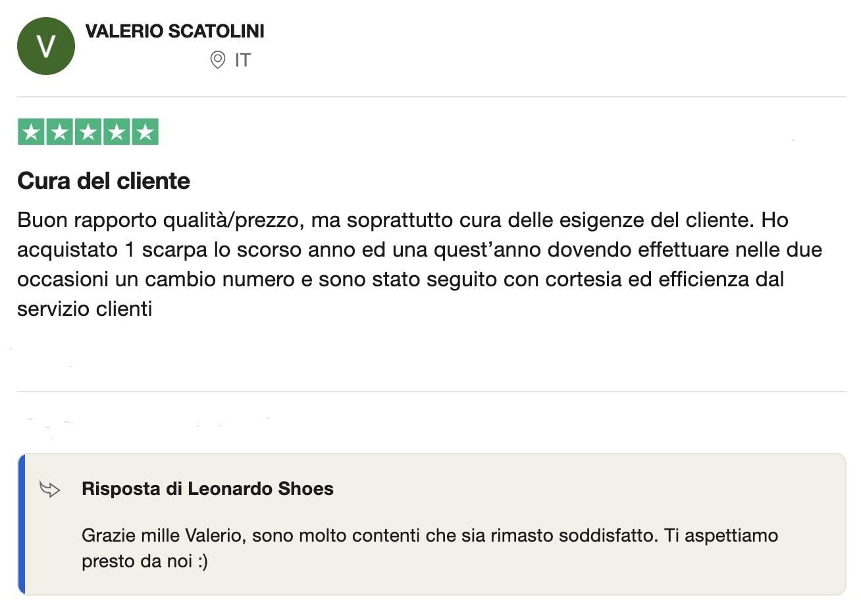Click the IT country label
The height and width of the screenshot is (616, 861).
[242, 60]
